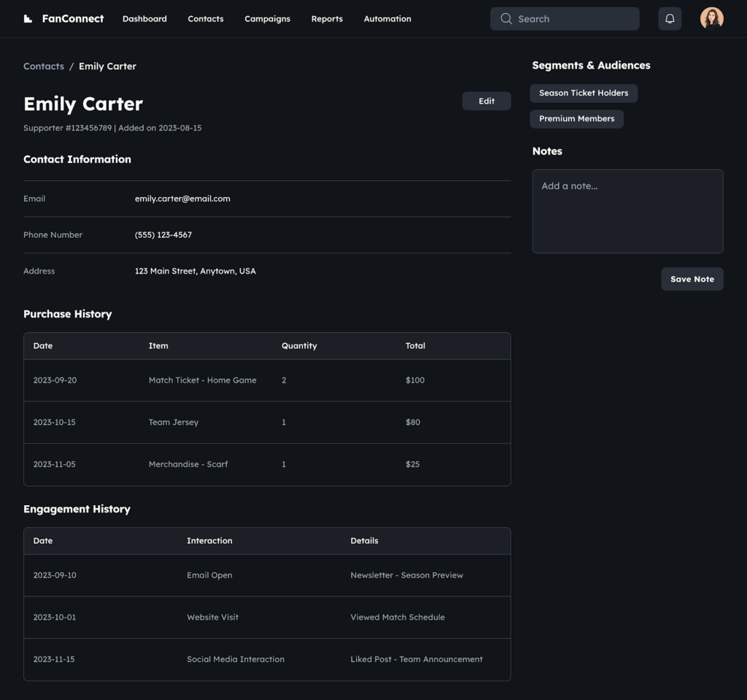Click the Total column header in Purchase History
The height and width of the screenshot is (700, 747).
click(x=415, y=346)
